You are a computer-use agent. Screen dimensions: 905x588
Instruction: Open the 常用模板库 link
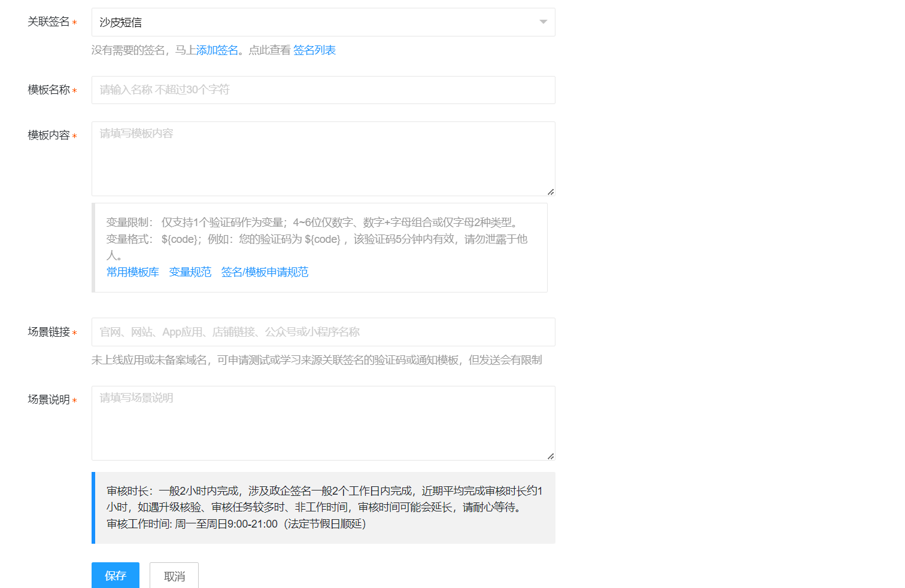(133, 272)
